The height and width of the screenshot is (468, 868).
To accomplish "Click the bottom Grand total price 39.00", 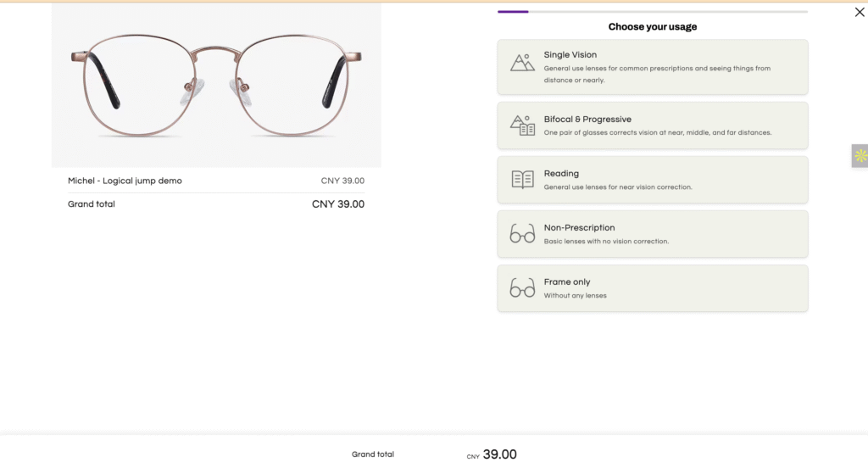I will pos(499,454).
